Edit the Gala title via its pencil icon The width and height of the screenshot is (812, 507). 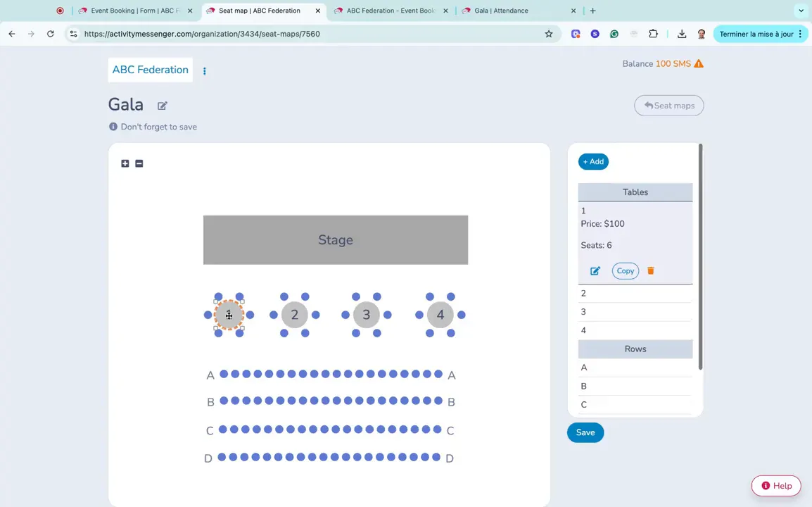point(162,105)
